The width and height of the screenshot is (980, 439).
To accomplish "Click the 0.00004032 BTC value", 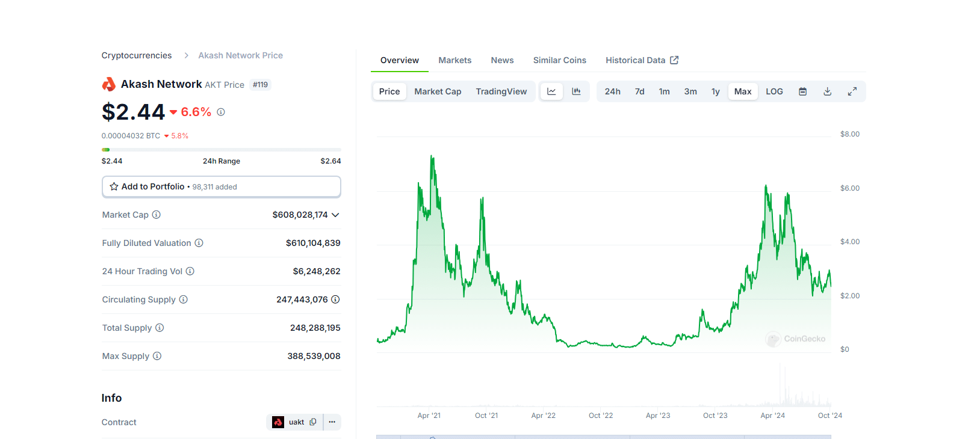I will [131, 136].
